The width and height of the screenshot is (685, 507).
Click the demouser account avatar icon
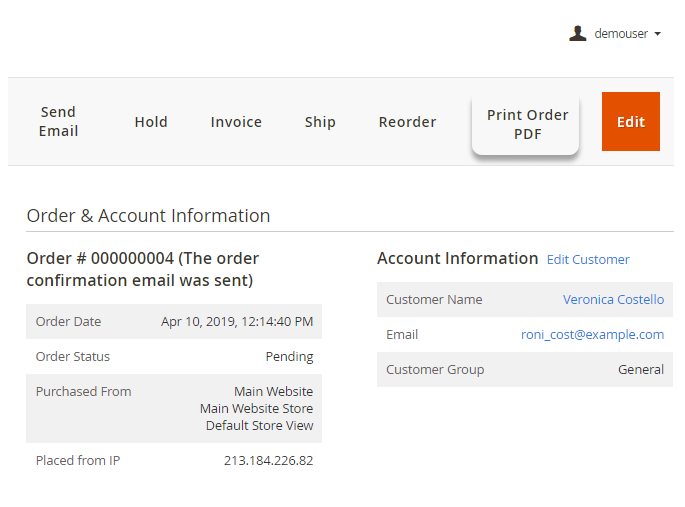tap(577, 34)
